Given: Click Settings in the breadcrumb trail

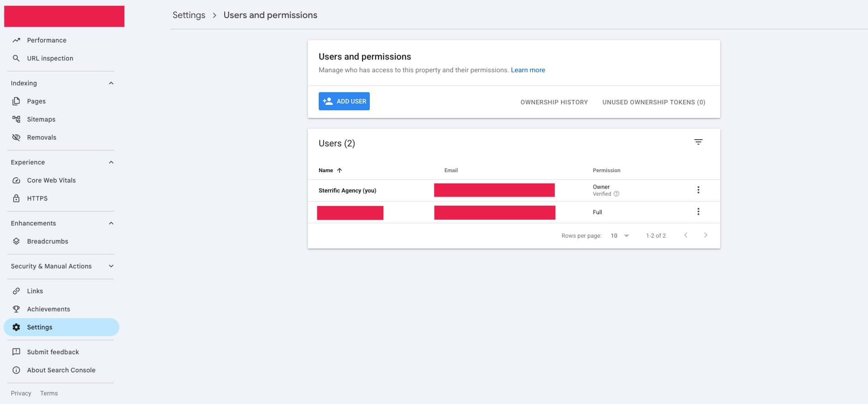Looking at the screenshot, I should 189,15.
